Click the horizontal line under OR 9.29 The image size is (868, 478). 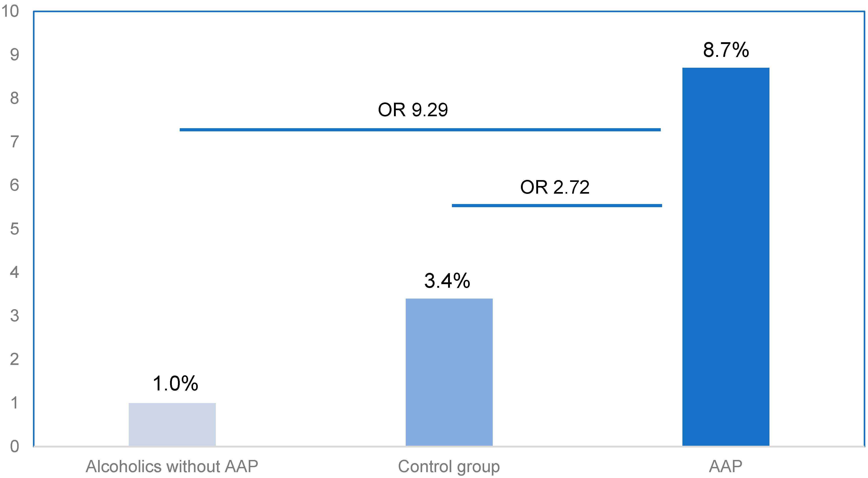pyautogui.click(x=420, y=130)
